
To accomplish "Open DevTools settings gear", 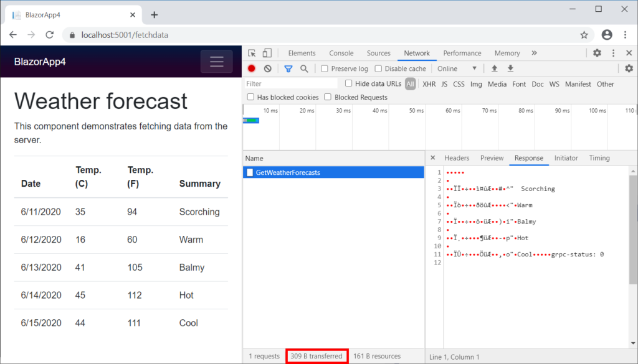I will [x=596, y=53].
